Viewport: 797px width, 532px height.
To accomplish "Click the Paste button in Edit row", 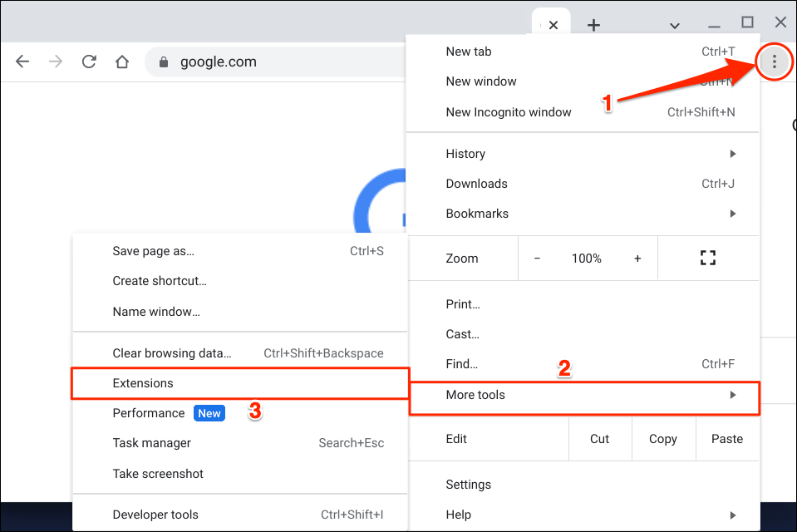I will [726, 439].
